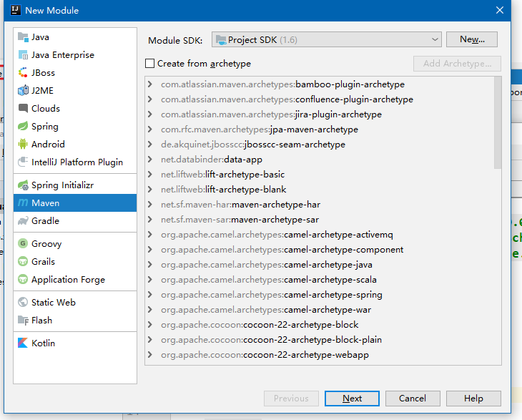
Task: Expand jpa-maven-archetype node
Action: pyautogui.click(x=150, y=130)
